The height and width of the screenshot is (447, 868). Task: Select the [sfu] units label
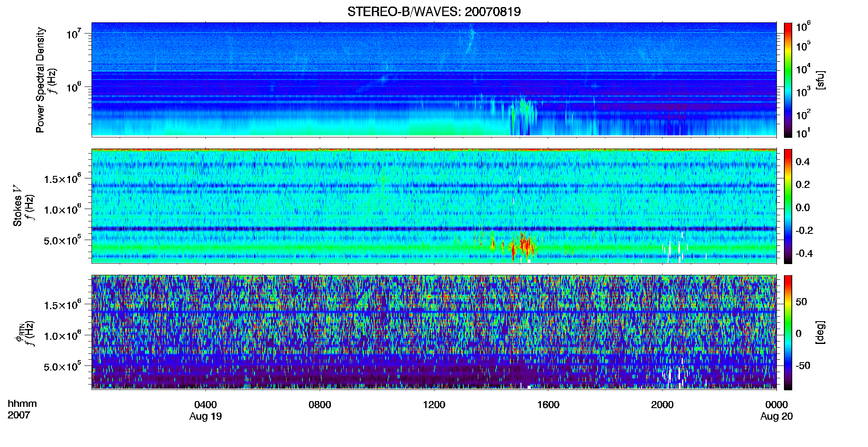point(820,80)
